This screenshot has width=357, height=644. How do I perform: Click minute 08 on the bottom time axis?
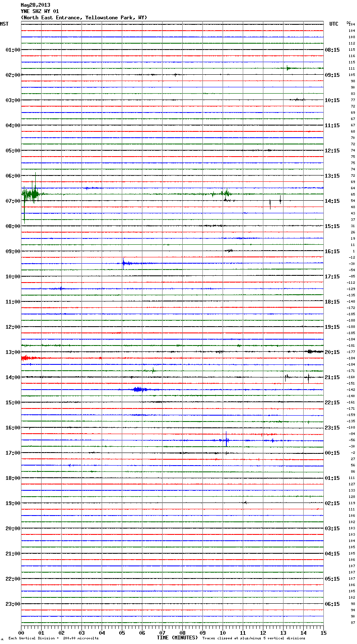pyautogui.click(x=183, y=632)
